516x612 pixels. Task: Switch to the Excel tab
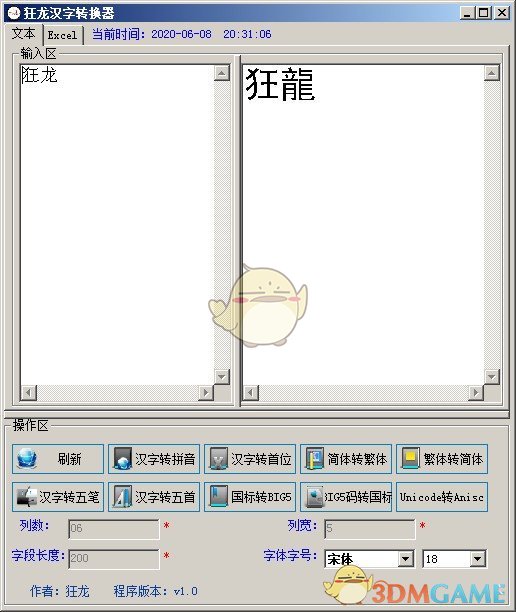point(62,35)
